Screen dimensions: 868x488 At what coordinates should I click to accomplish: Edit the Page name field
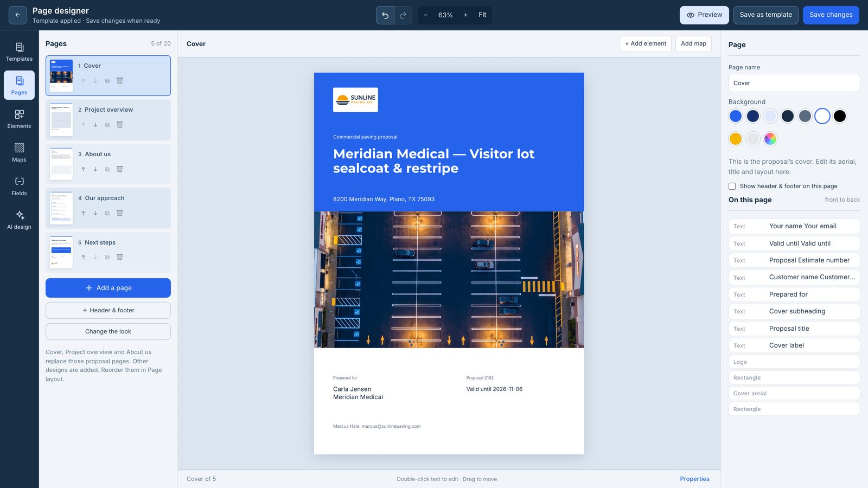coord(794,83)
